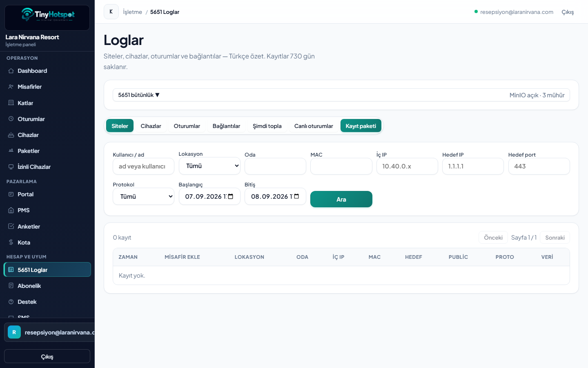Switch to the Bağlantılar tab
588x368 pixels.
pyautogui.click(x=226, y=126)
